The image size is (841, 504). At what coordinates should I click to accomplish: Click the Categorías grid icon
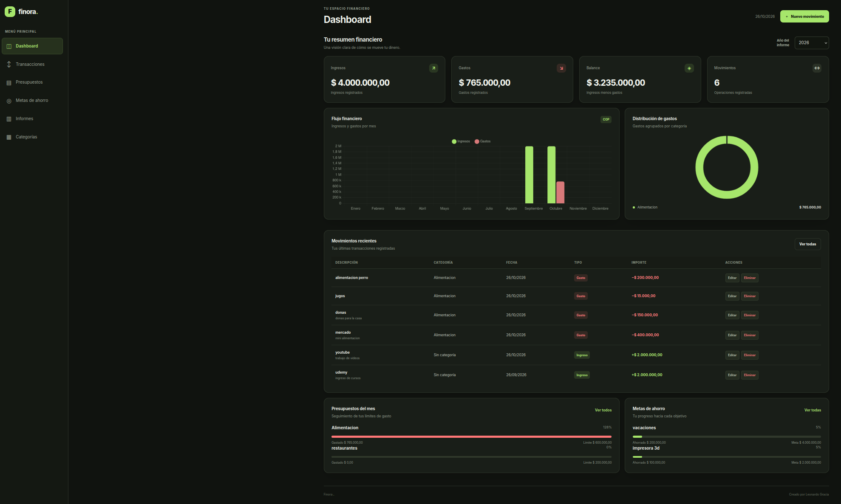[9, 137]
